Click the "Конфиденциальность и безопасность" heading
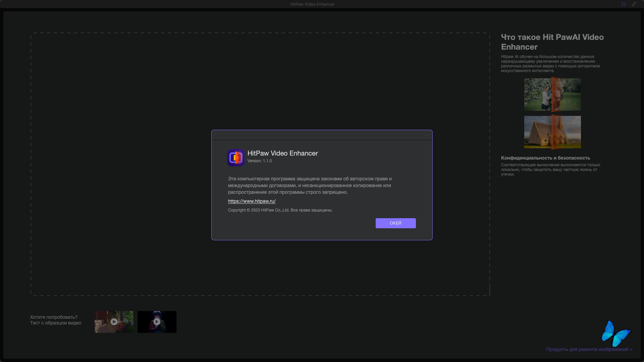 click(545, 158)
